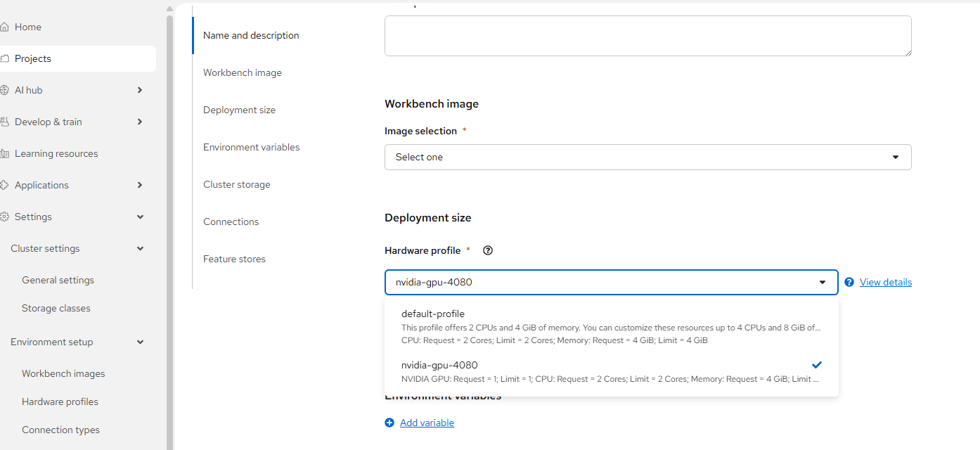Click the Add variable link

[427, 423]
